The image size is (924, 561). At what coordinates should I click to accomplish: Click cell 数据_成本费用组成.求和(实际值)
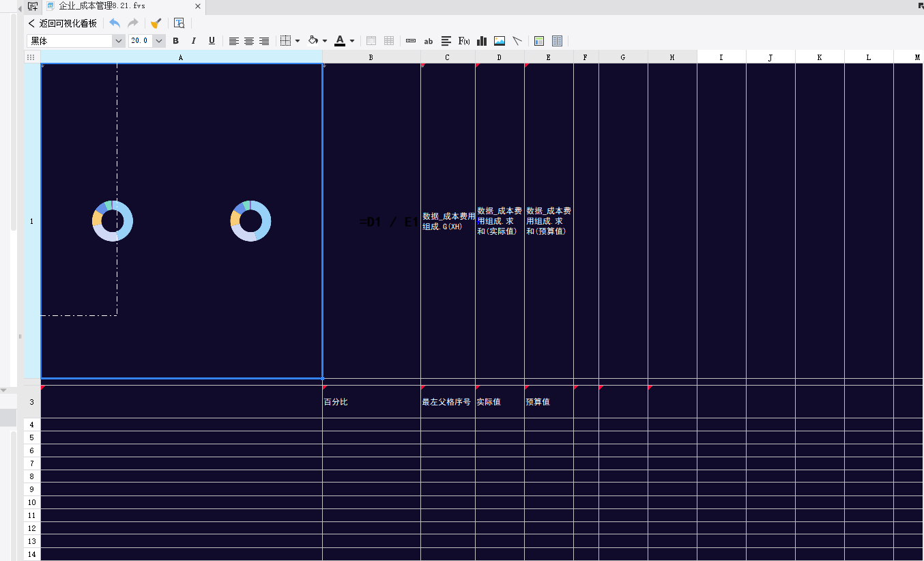[x=500, y=221]
